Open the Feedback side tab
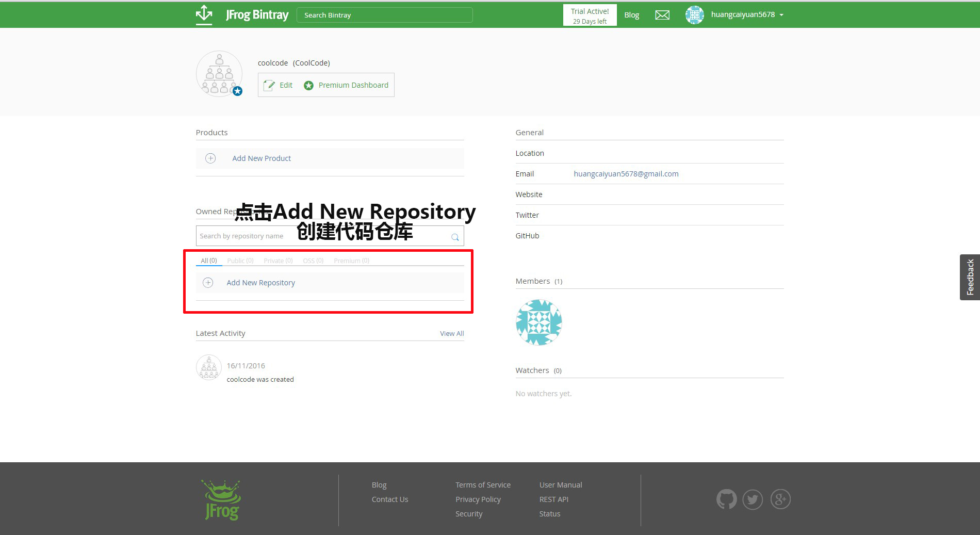This screenshot has height=535, width=980. click(970, 277)
